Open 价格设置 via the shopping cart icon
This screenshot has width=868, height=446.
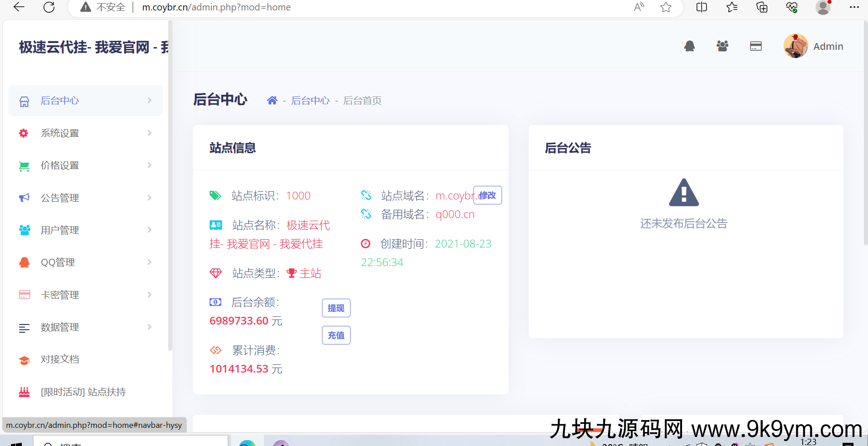tap(24, 165)
